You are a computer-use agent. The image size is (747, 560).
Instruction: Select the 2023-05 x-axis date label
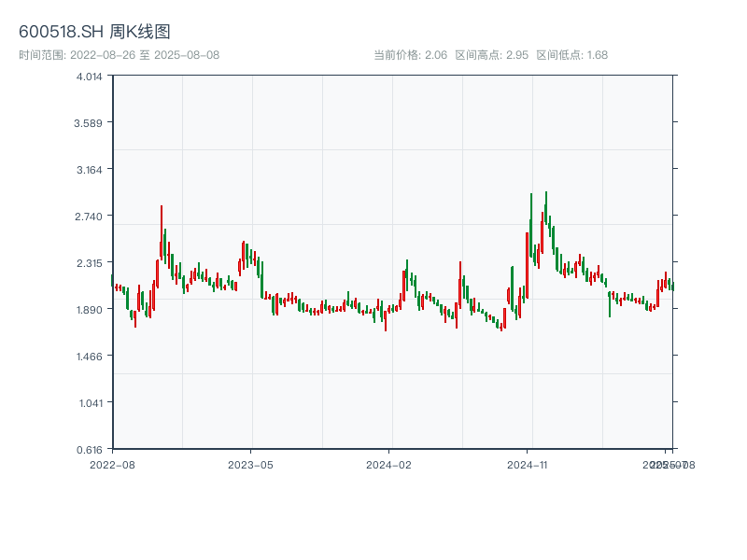coord(250,464)
